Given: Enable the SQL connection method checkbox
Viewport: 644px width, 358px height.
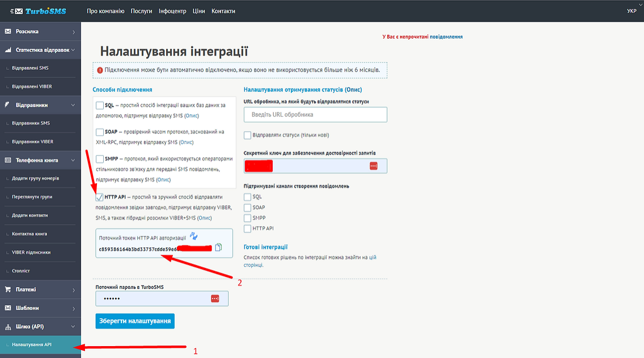Looking at the screenshot, I should (99, 105).
